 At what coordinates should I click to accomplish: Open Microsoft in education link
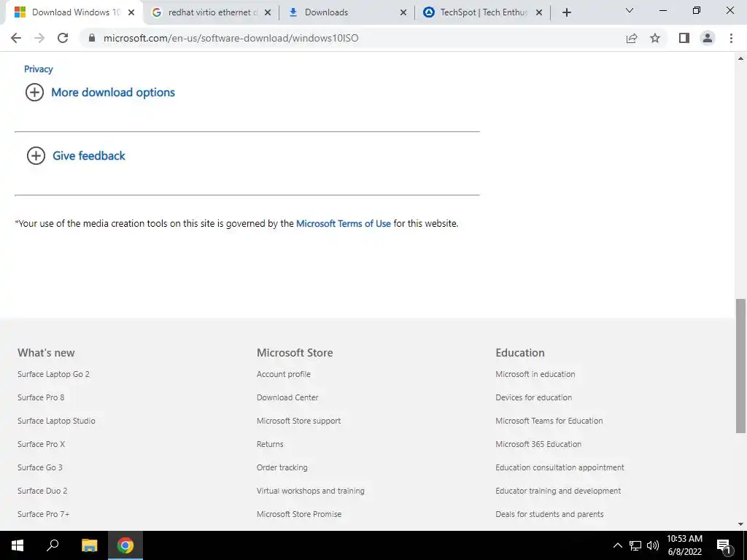tap(535, 374)
